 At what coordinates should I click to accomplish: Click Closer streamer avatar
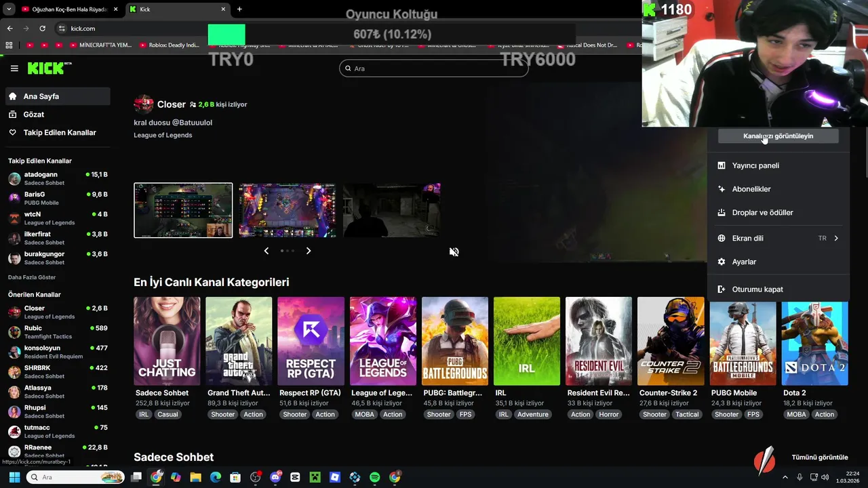click(x=143, y=104)
